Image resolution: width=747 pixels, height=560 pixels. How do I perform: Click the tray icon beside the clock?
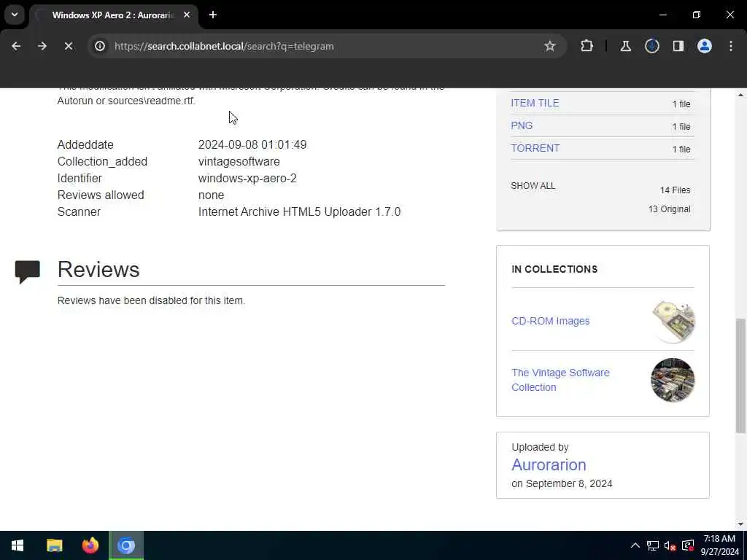687,545
